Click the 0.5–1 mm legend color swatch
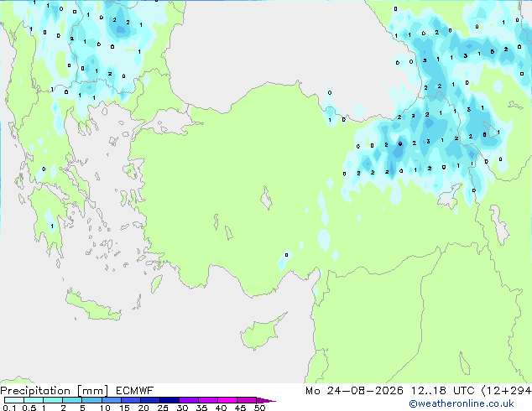532x411 pixels. [34, 400]
